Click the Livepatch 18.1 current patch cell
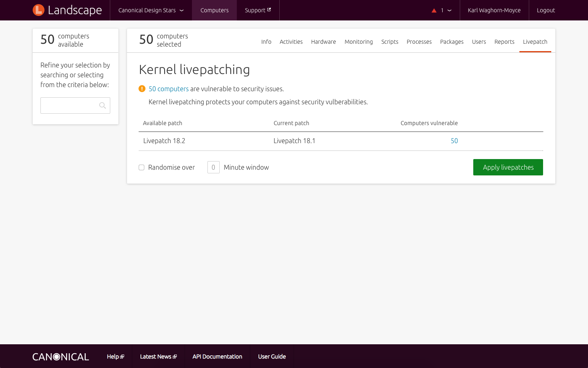Viewport: 588px width, 368px height. click(x=294, y=141)
